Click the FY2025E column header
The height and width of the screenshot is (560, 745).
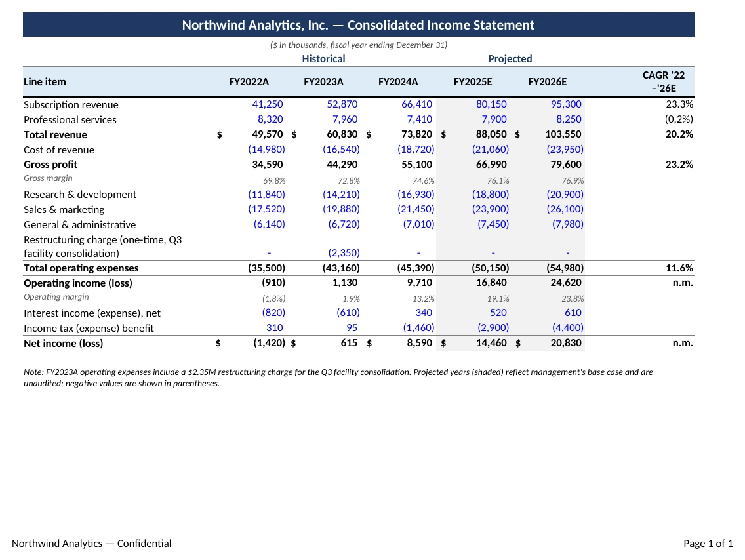tap(473, 82)
